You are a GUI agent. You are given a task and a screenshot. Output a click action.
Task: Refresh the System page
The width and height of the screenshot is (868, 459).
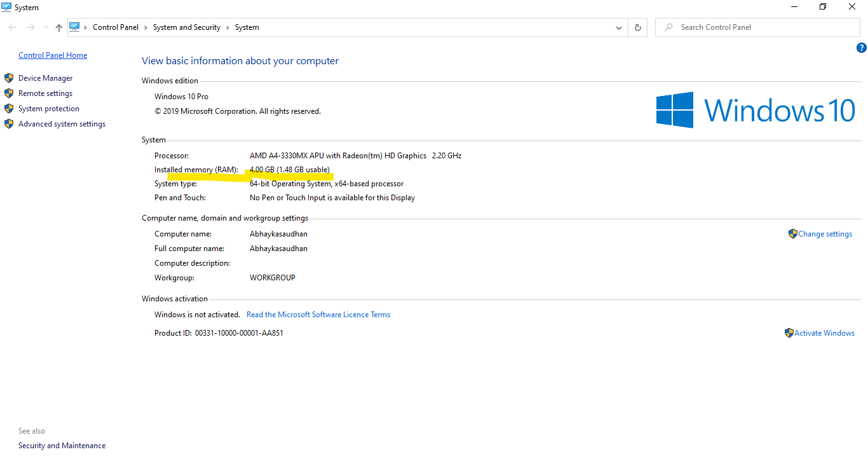pos(637,27)
